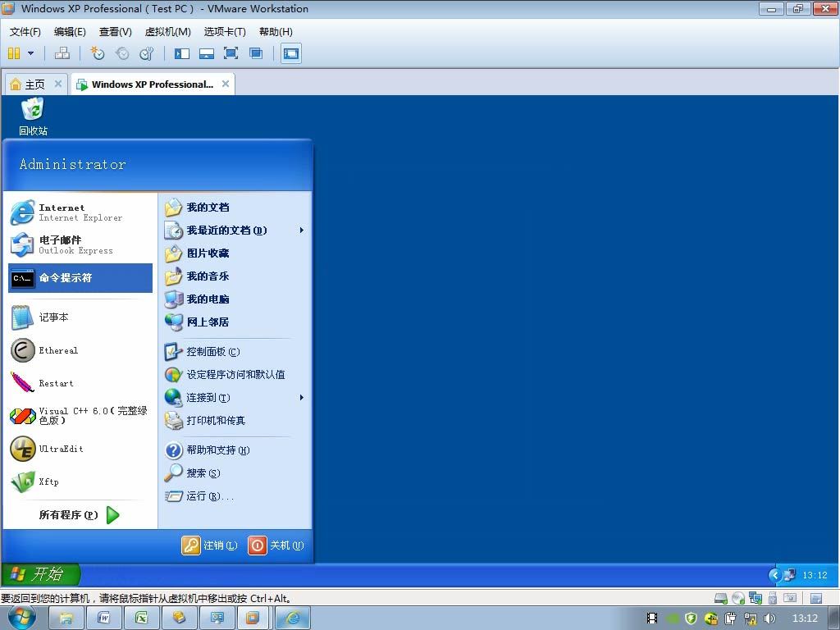Launch Visual C++ 6.0 entry
Screen dimensions: 840x630
80,416
